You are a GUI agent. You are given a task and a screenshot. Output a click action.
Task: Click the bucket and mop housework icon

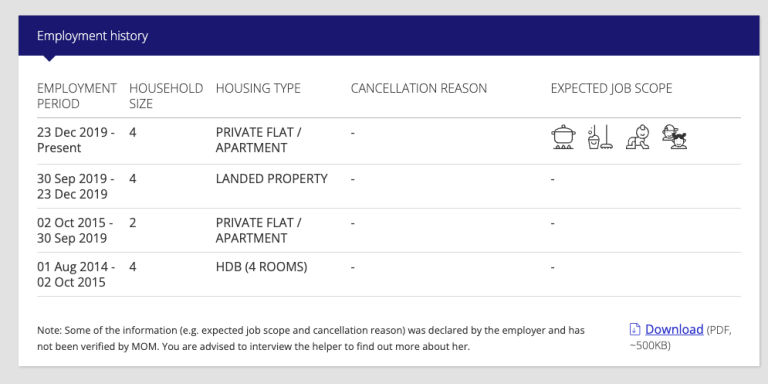(x=600, y=137)
